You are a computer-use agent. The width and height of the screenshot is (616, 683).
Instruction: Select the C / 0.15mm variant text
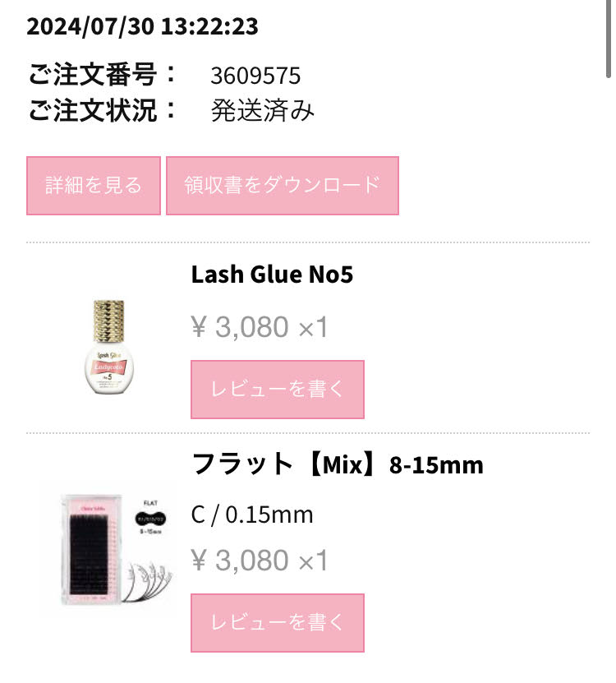(x=252, y=515)
